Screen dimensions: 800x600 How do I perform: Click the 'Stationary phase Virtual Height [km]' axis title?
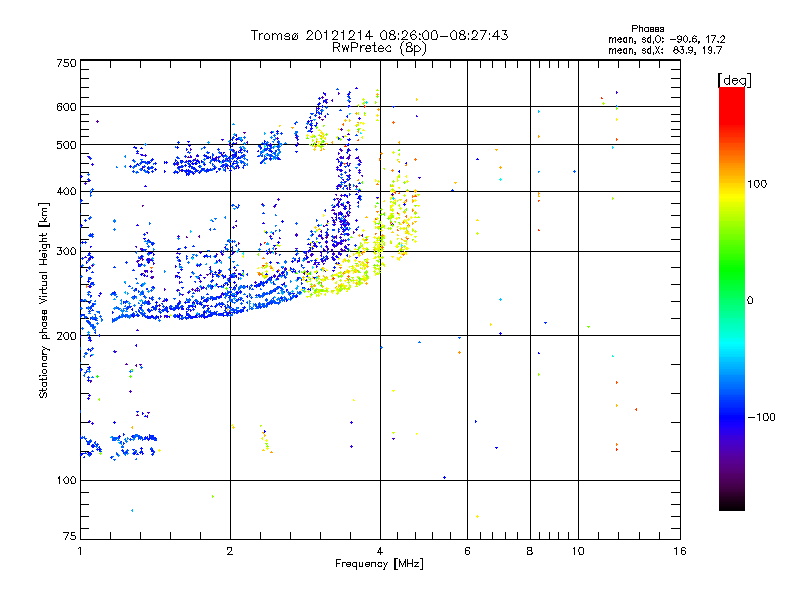click(44, 300)
